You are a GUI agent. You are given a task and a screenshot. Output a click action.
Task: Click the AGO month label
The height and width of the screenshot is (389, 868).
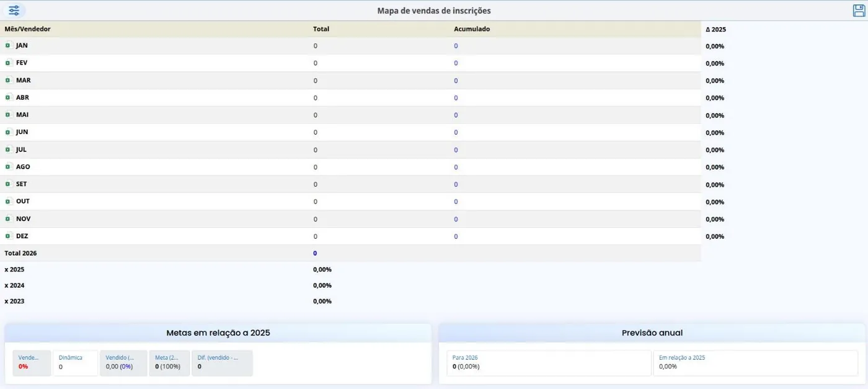[x=23, y=167]
